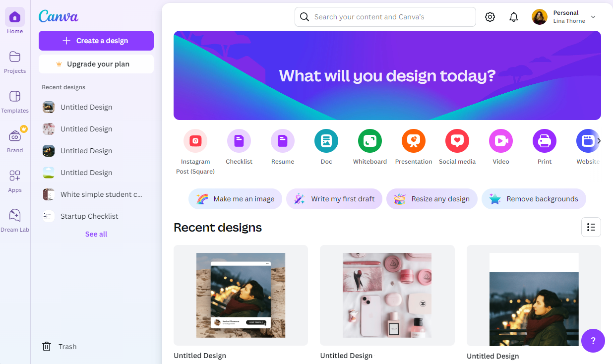Open first Untitled Design in sidebar list

pyautogui.click(x=96, y=107)
